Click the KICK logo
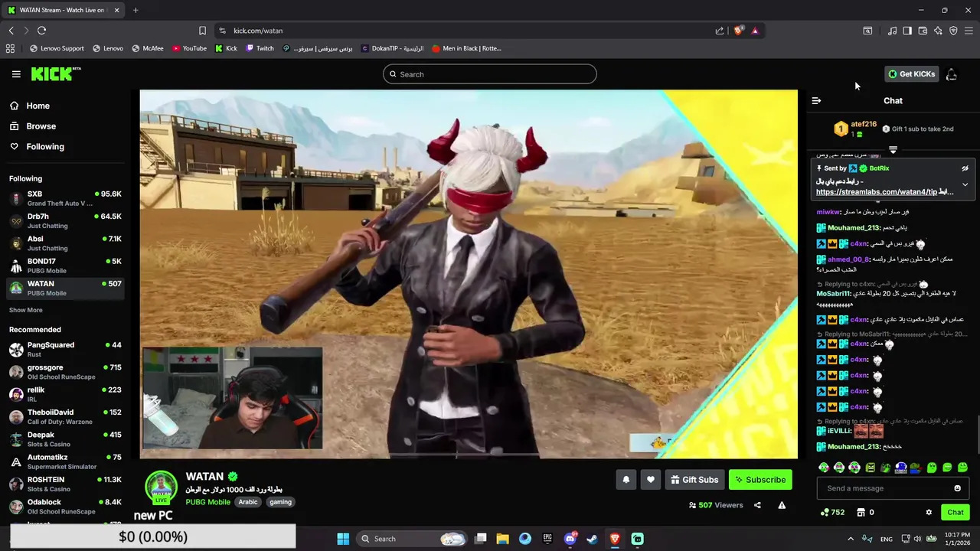The image size is (980, 551). click(55, 73)
